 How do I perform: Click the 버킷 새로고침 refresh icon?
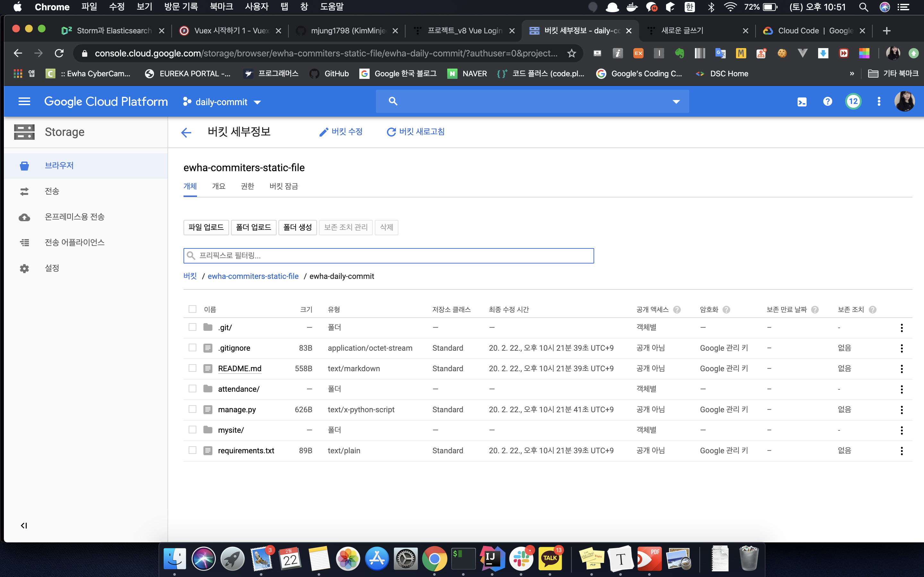pyautogui.click(x=391, y=132)
